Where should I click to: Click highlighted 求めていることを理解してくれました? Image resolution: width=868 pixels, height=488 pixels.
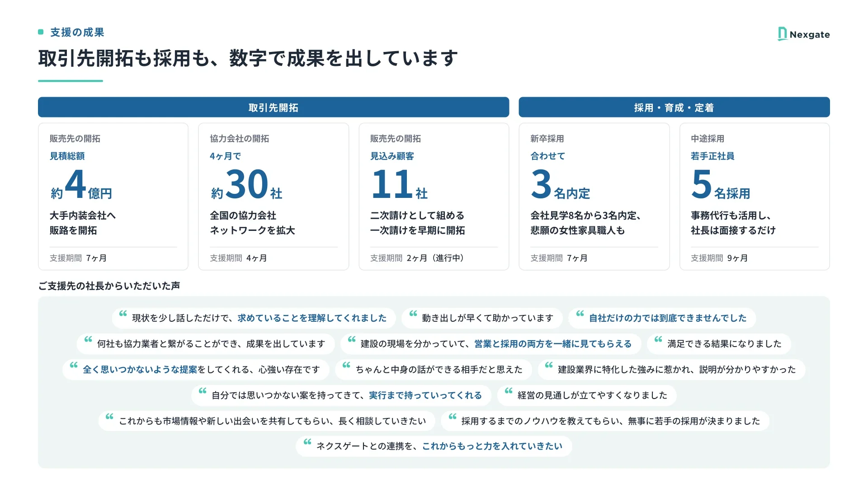312,318
